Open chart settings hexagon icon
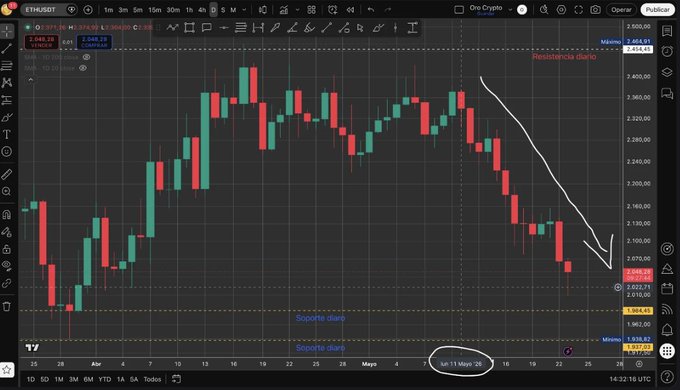Screen dimensions: 680x390 pos(561,10)
